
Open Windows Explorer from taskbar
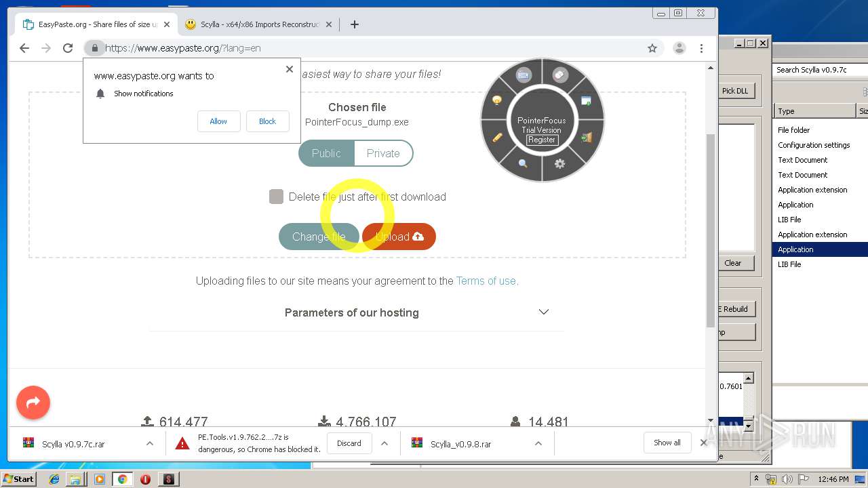coord(75,479)
